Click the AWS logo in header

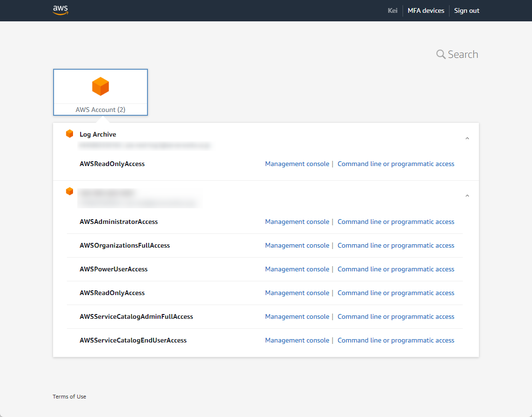(60, 10)
